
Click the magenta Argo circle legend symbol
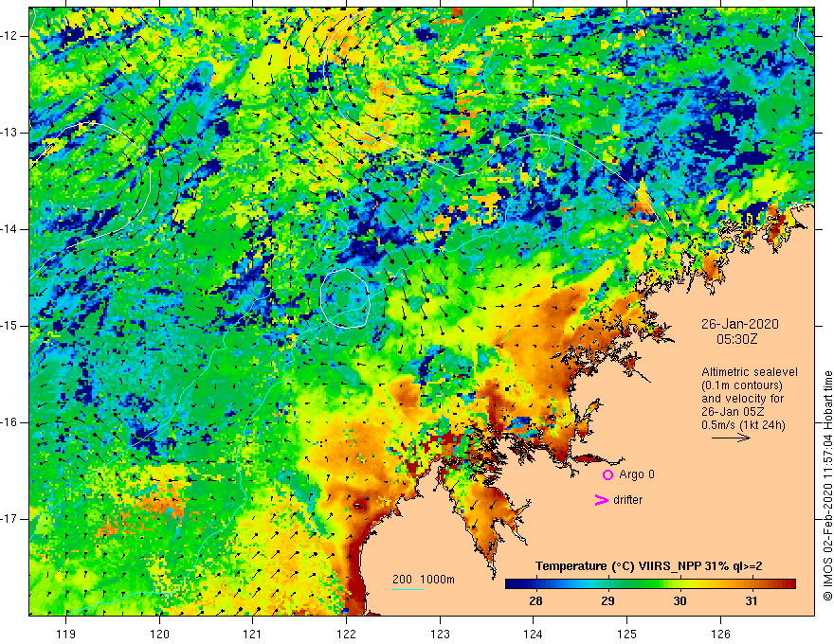pos(607,474)
